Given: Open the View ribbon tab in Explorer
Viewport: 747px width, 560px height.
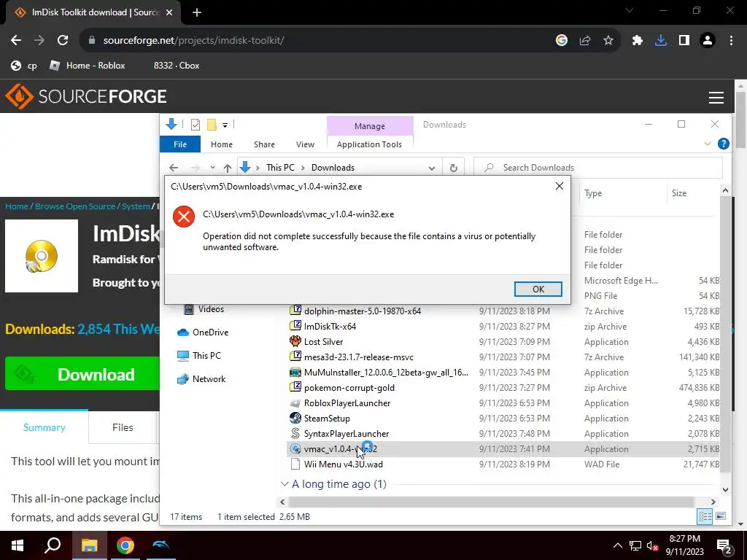Looking at the screenshot, I should click(305, 144).
